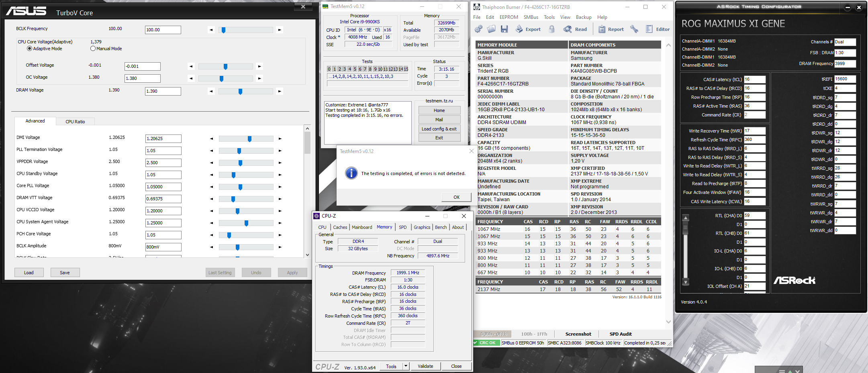The height and width of the screenshot is (373, 868).
Task: Click the gears settings icon in Thaiphoon Burner
Action: click(478, 29)
